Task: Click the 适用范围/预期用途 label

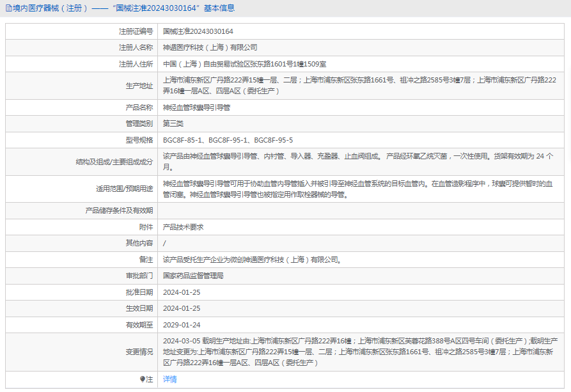Action: tap(124, 189)
